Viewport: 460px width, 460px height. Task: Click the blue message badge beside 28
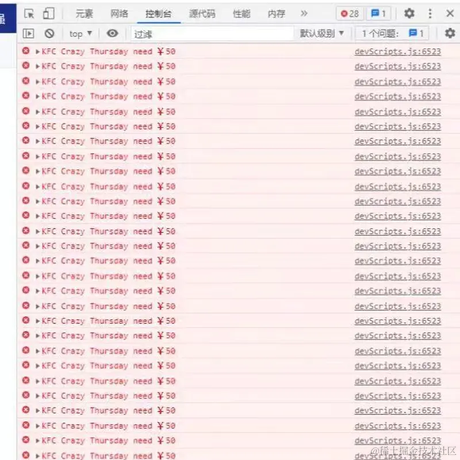click(x=379, y=14)
